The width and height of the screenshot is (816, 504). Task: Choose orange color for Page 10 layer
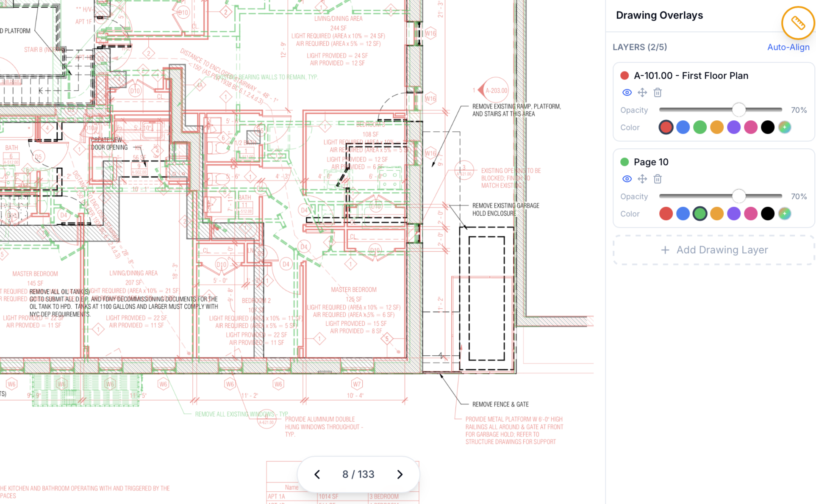[717, 213]
